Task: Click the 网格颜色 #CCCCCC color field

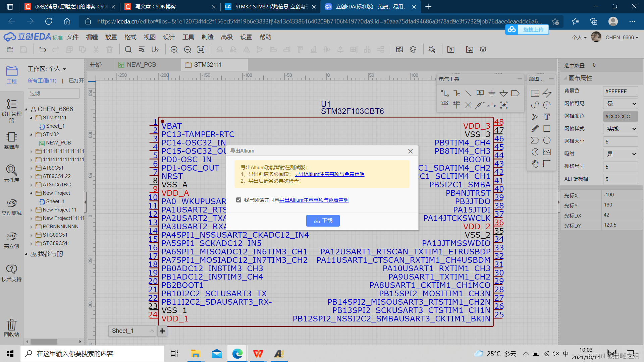Action: tap(620, 116)
